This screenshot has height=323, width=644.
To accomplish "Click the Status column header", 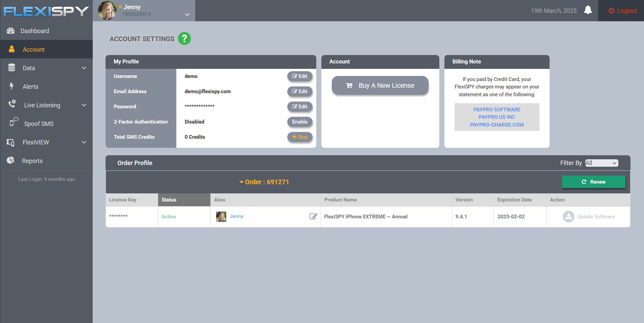I will [x=184, y=200].
